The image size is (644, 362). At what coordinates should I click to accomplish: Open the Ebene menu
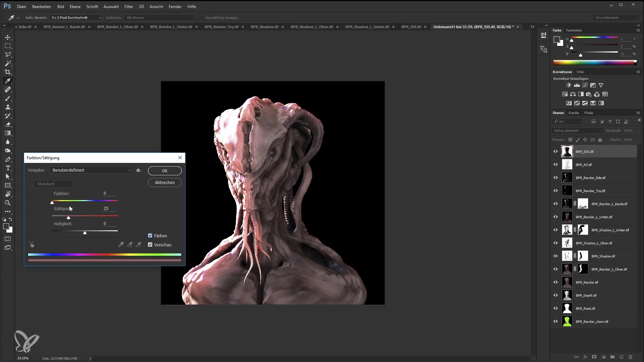click(75, 6)
